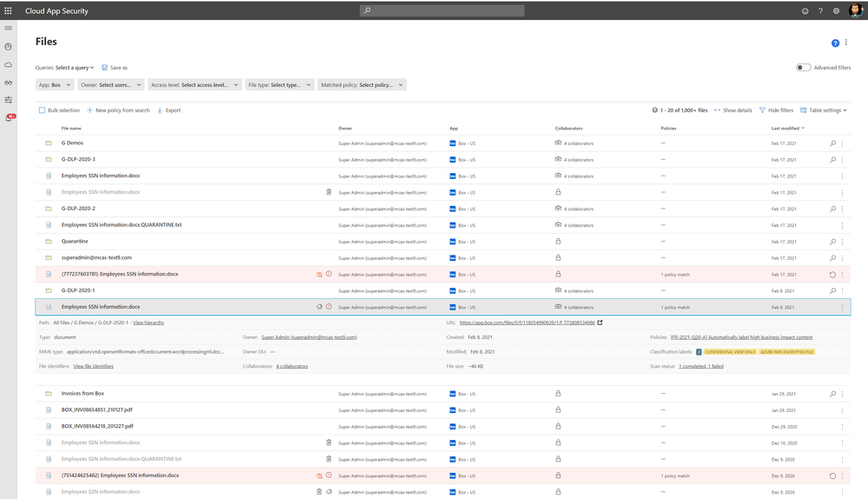Open the Dashboard icon in sidebar
The width and height of the screenshot is (868, 499).
point(9,47)
